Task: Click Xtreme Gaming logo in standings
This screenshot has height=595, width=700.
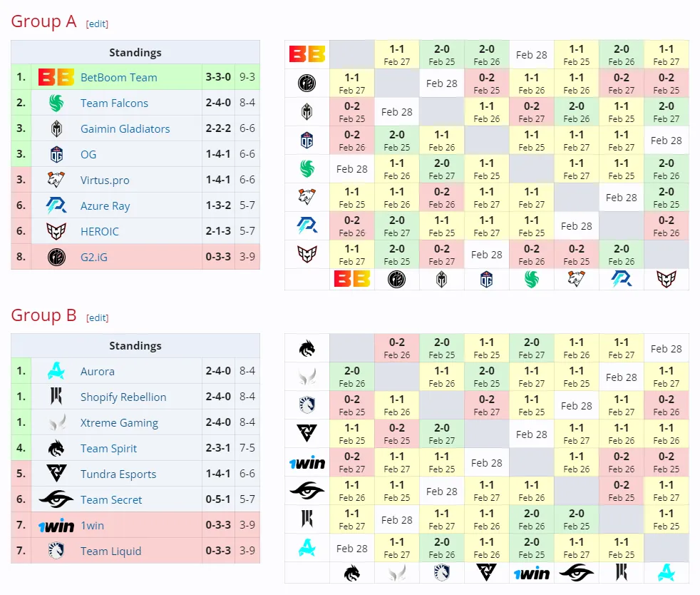Action: [56, 422]
